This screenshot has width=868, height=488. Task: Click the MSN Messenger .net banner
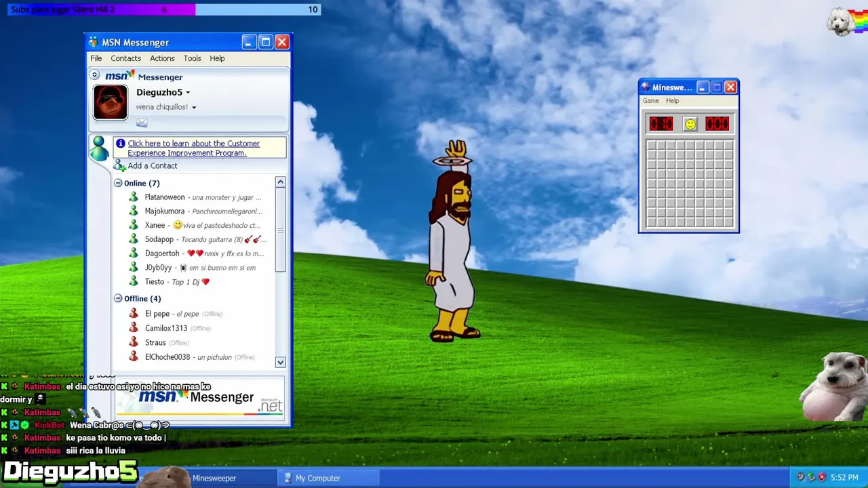199,399
